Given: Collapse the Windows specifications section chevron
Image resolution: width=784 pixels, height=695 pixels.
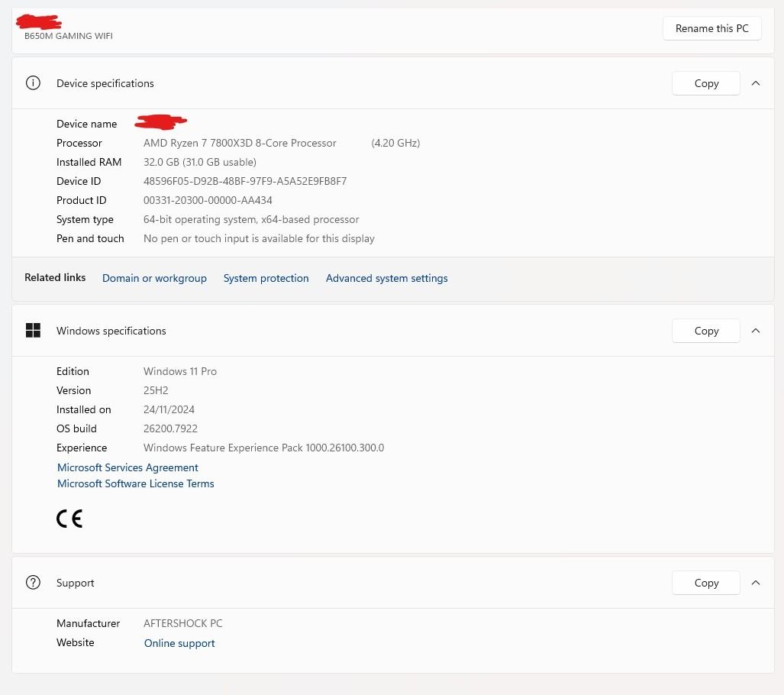Looking at the screenshot, I should pyautogui.click(x=756, y=331).
